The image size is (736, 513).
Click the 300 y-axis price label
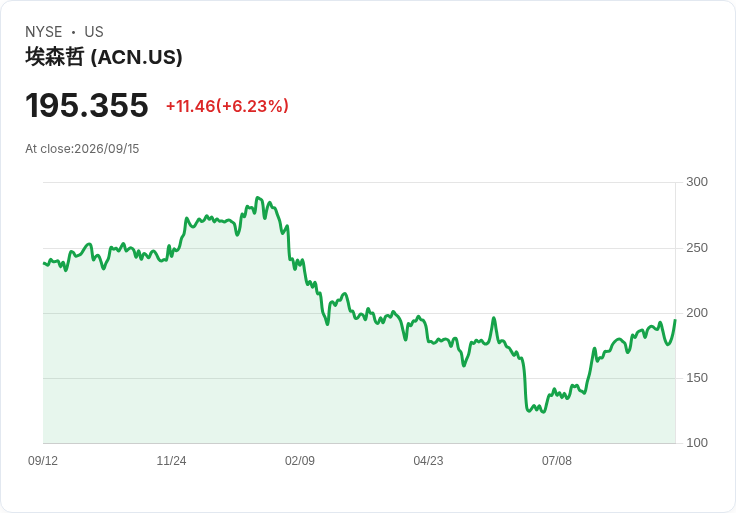[697, 182]
